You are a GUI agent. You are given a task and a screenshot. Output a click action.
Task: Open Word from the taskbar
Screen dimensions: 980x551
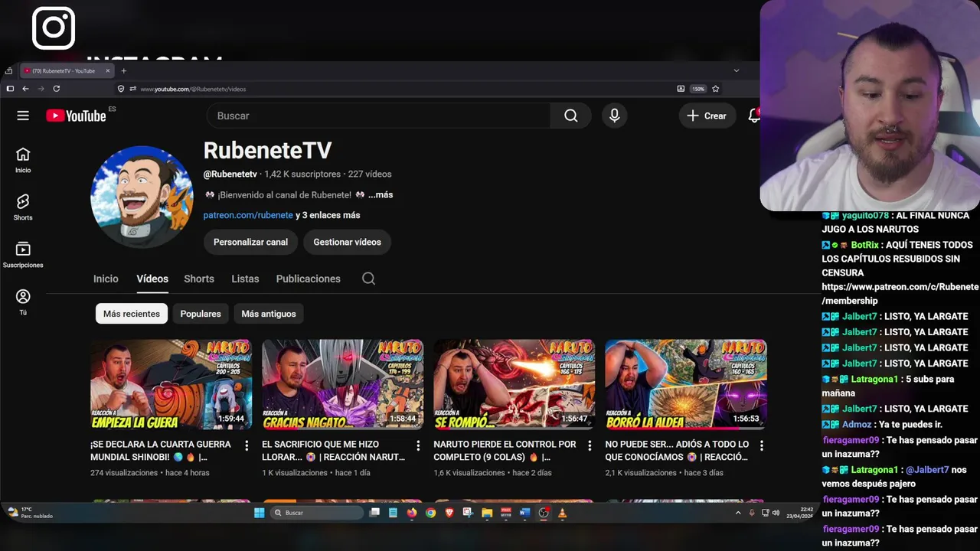coord(524,513)
